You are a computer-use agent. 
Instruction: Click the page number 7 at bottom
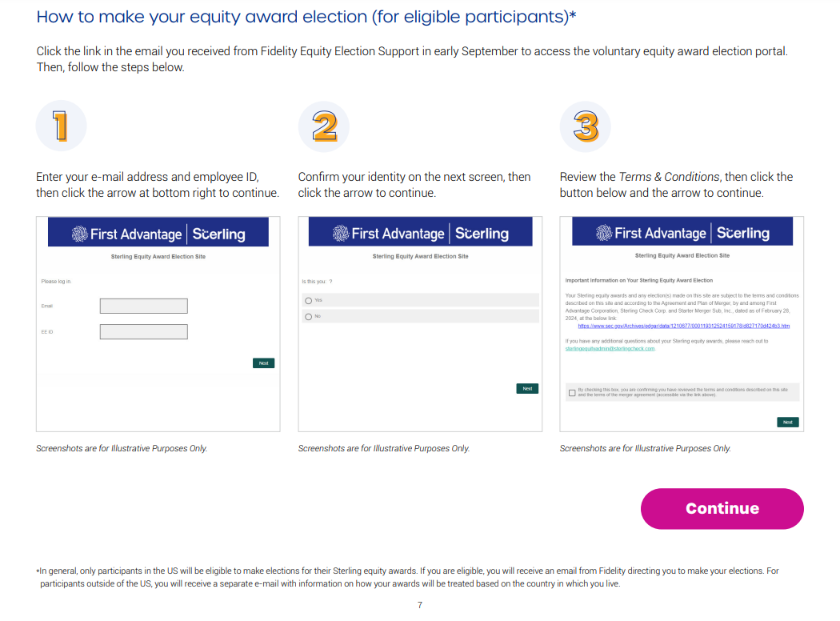[x=420, y=605]
